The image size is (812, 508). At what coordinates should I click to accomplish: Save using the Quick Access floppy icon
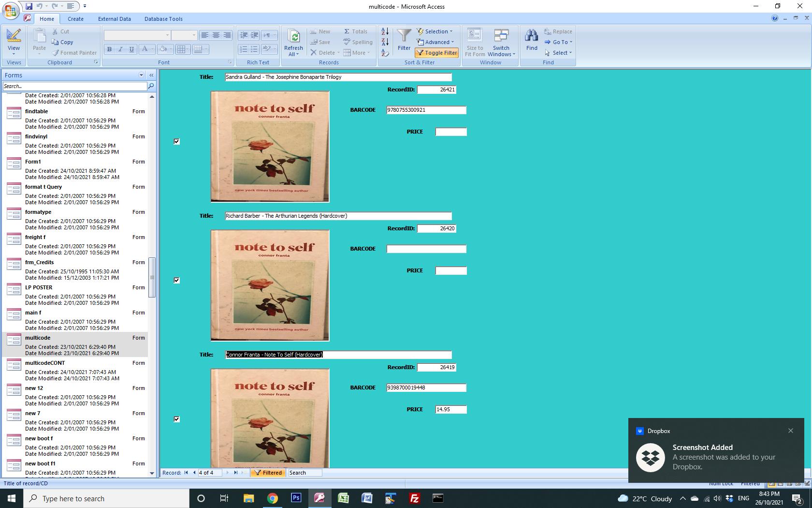[29, 6]
